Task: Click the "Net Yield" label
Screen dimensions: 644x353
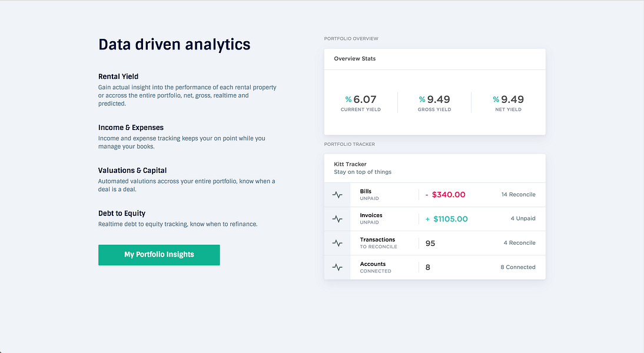Action: point(508,109)
